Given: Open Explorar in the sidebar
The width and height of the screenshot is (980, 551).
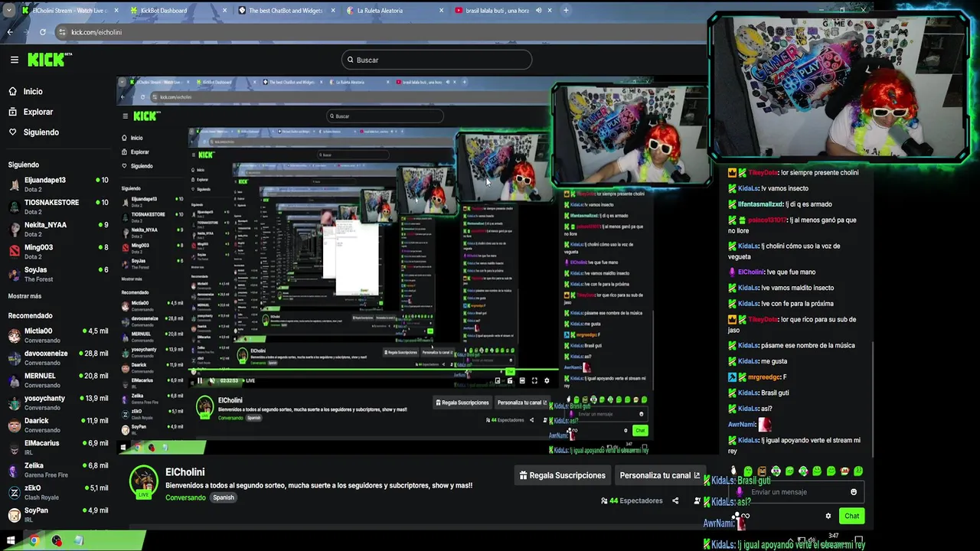Looking at the screenshot, I should click(x=31, y=112).
